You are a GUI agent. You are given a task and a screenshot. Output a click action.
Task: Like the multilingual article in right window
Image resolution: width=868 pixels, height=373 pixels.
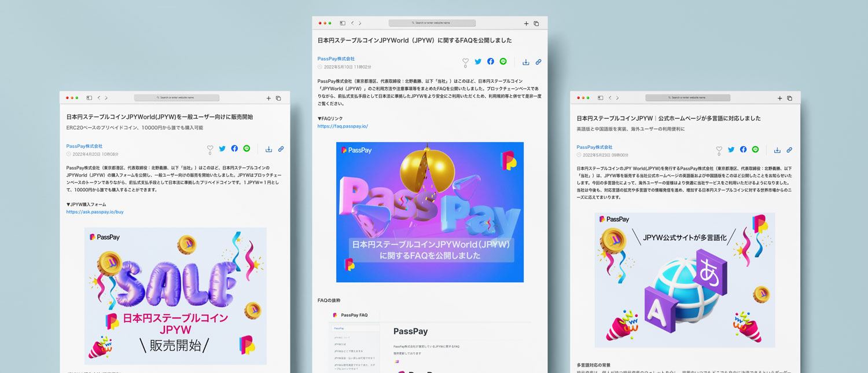click(719, 149)
